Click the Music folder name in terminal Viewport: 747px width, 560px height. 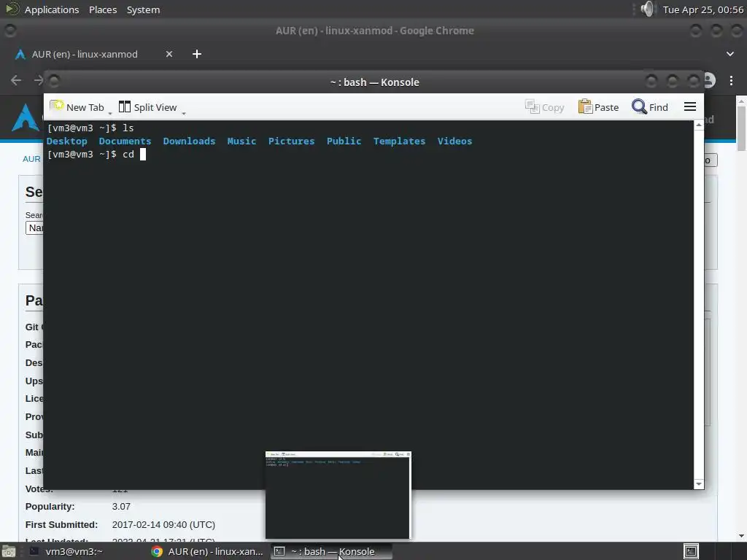coord(241,141)
